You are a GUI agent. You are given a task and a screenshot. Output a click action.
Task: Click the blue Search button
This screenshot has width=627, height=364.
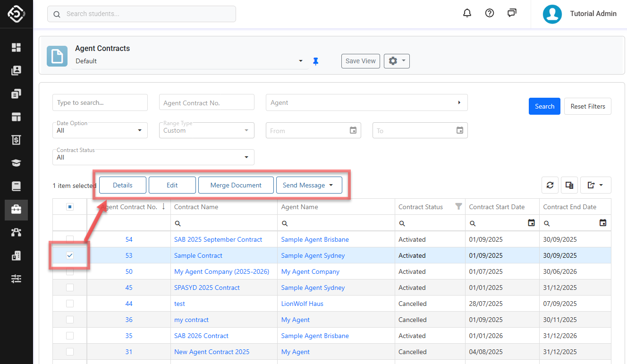[544, 106]
